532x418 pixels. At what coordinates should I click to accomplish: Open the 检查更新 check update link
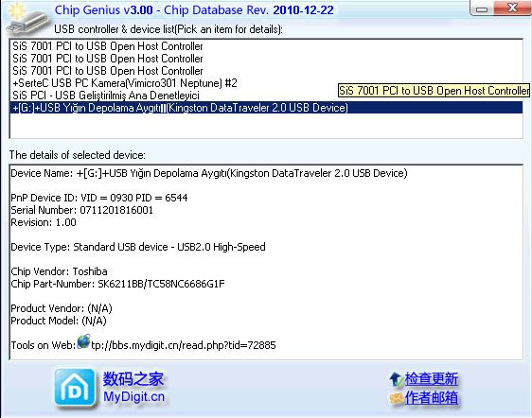pyautogui.click(x=432, y=378)
